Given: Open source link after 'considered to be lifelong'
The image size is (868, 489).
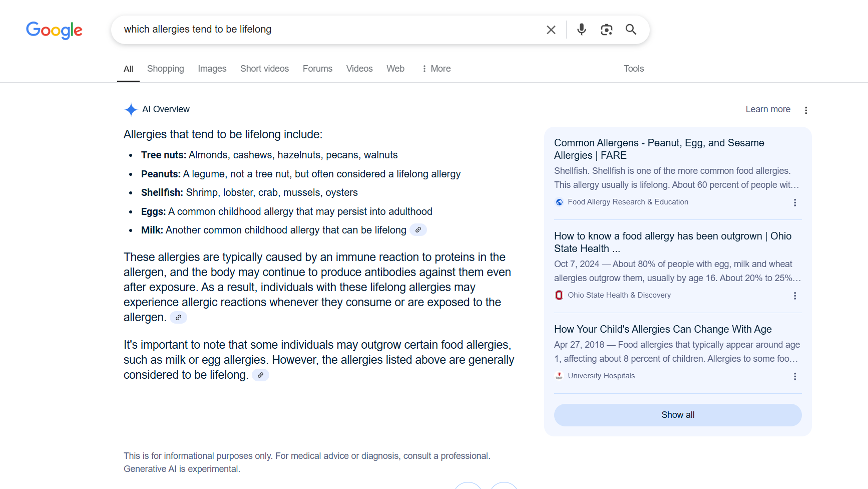Looking at the screenshot, I should [260, 375].
